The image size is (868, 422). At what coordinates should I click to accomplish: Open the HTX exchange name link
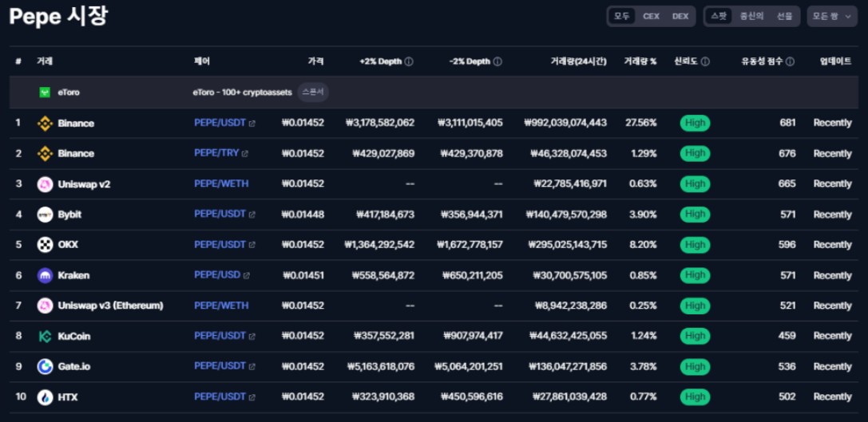[x=68, y=397]
